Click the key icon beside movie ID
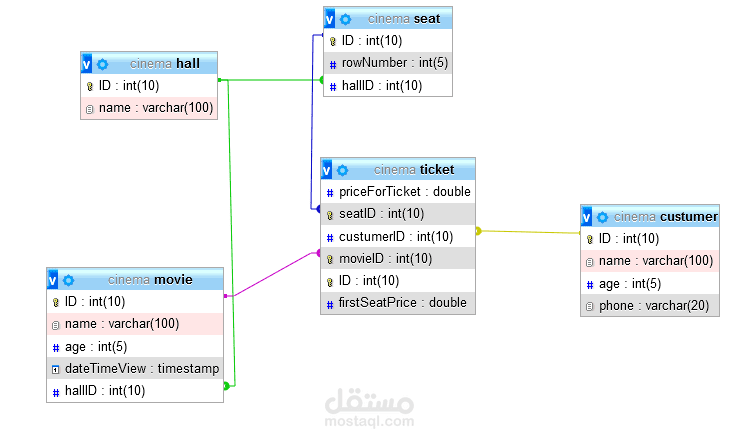The height and width of the screenshot is (438, 740). point(56,302)
